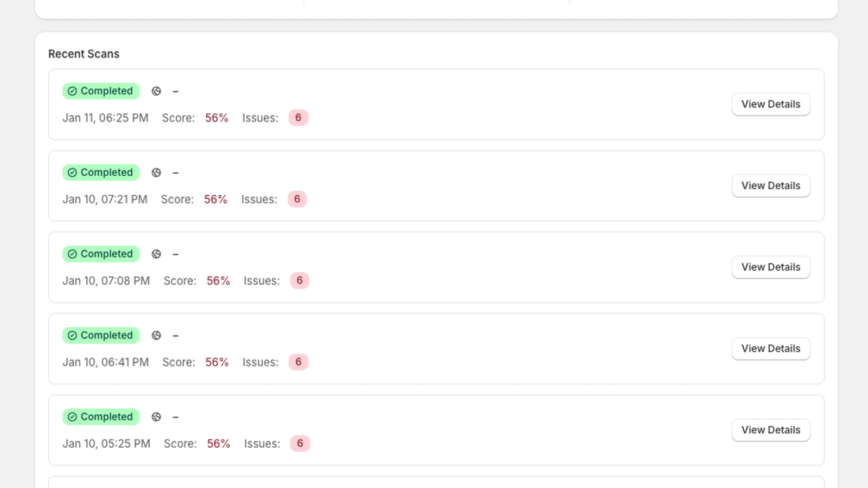Viewport: 868px width, 488px height.
Task: View Details of Jan 10, 05:25 PM scan
Action: pyautogui.click(x=770, y=429)
